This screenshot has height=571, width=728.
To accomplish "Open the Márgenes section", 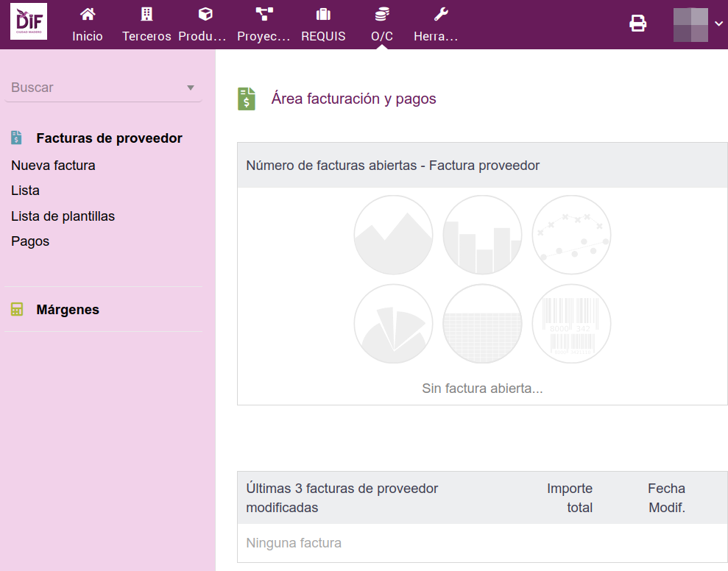I will (68, 310).
